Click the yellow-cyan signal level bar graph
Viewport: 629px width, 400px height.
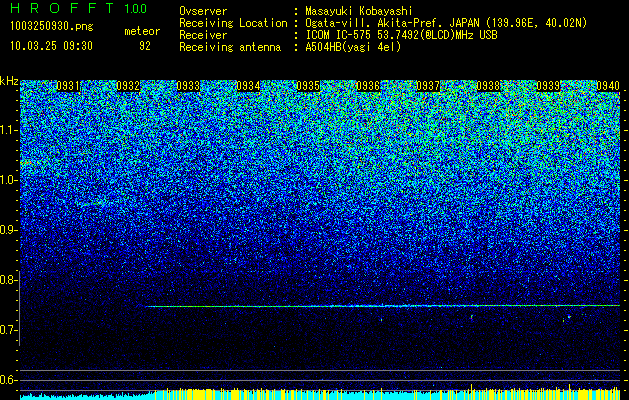click(x=320, y=393)
